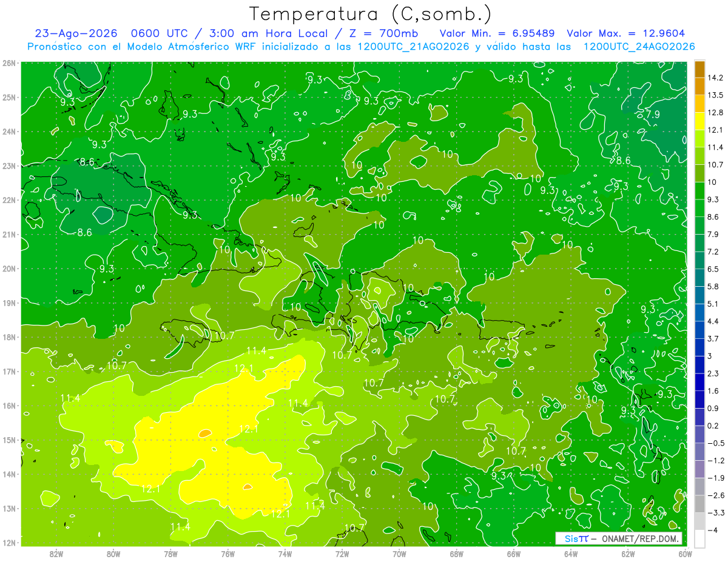Click the colorbar label '3.7'

click(x=713, y=338)
